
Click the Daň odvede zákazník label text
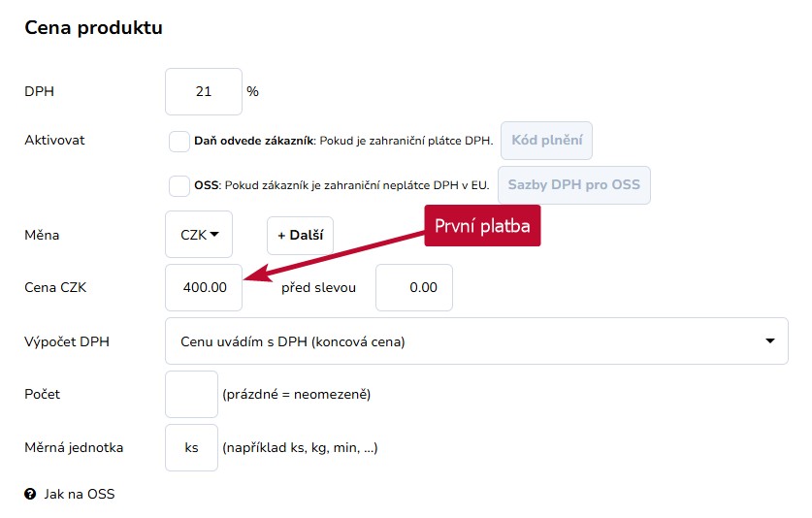click(254, 141)
